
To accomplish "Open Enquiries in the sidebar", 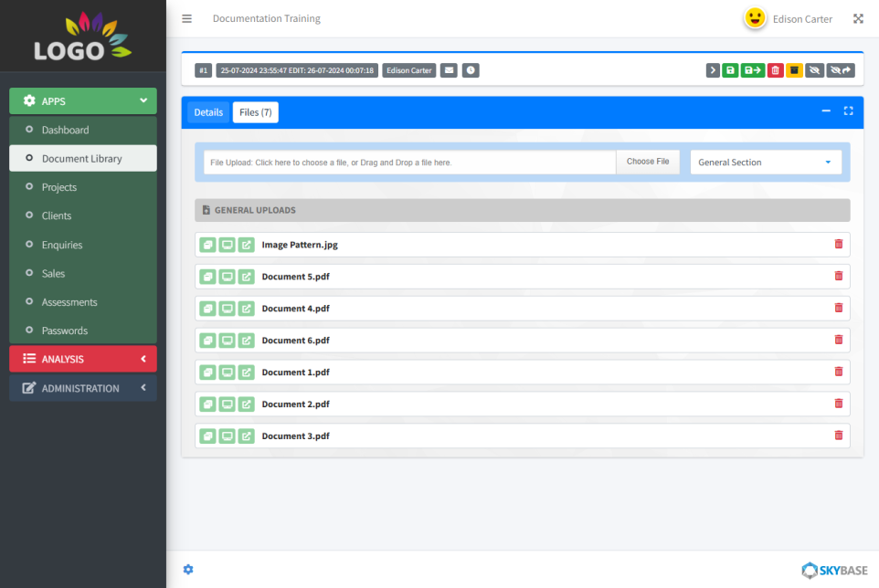I will [83, 245].
